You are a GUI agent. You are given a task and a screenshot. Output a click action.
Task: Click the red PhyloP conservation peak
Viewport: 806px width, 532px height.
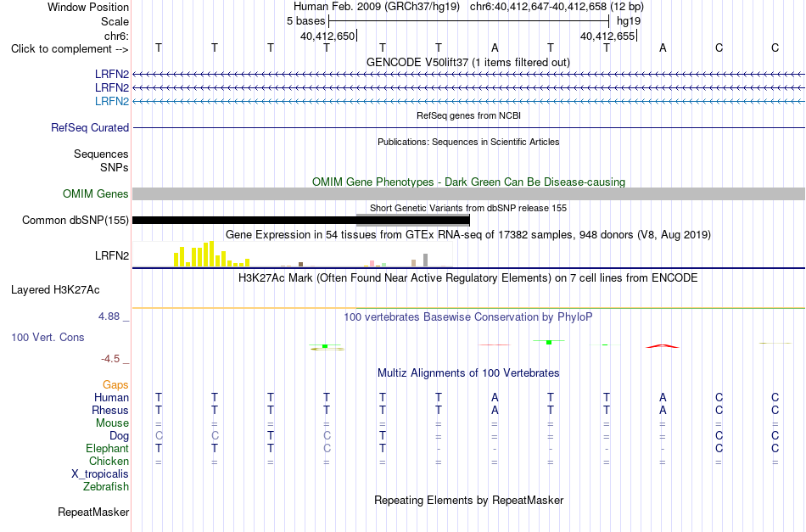[x=662, y=346]
